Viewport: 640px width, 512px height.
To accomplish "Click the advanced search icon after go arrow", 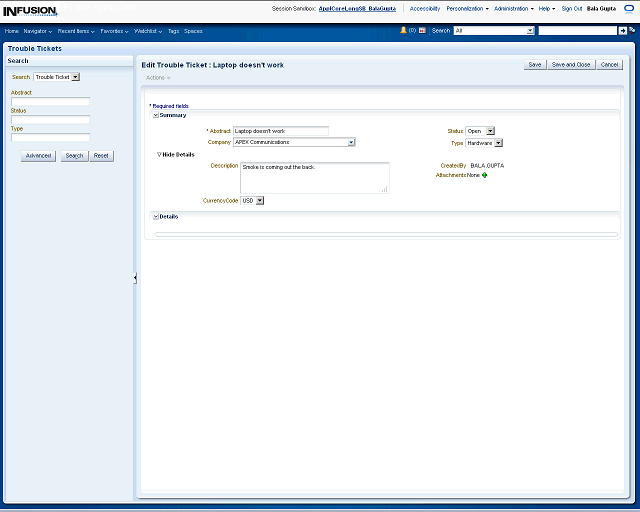I will [x=632, y=31].
